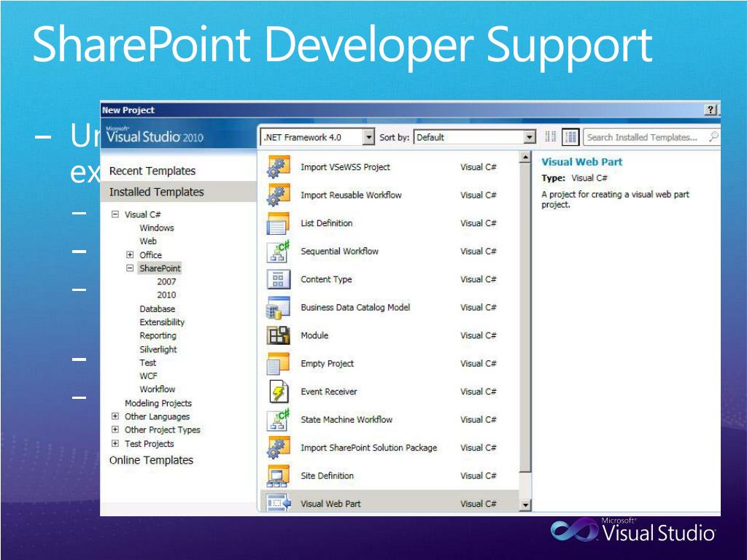Viewport: 747px width, 560px height.
Task: Select the State Machine Workflow icon
Action: [278, 420]
